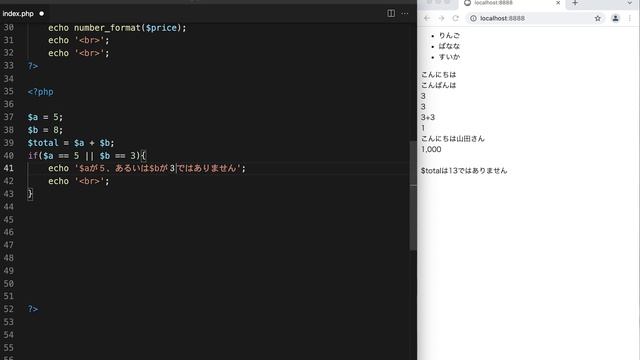
Task: Open the browser profile icon
Action: [615, 18]
